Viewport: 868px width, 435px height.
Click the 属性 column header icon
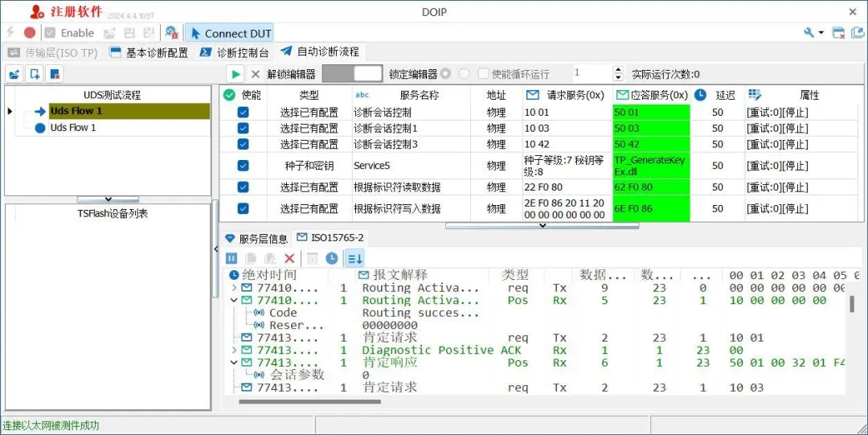tap(755, 95)
